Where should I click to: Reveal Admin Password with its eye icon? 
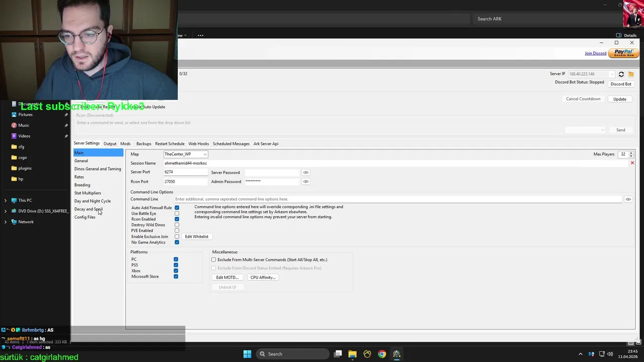click(305, 182)
